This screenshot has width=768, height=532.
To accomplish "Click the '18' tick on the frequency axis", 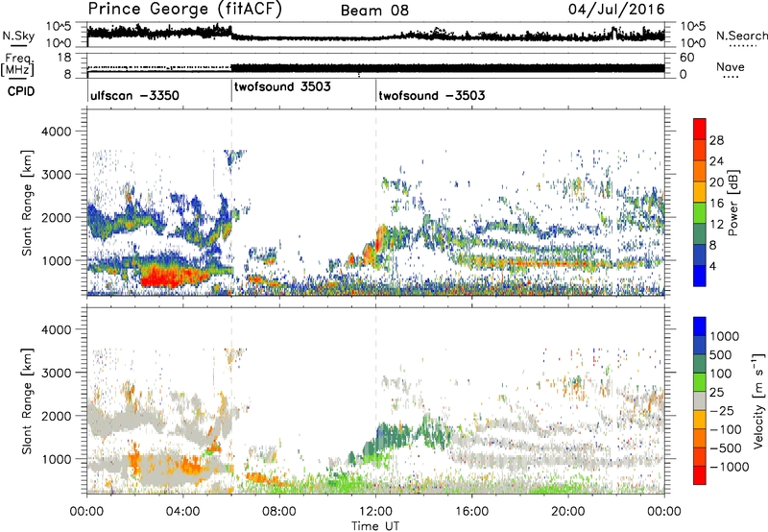I will (x=64, y=58).
